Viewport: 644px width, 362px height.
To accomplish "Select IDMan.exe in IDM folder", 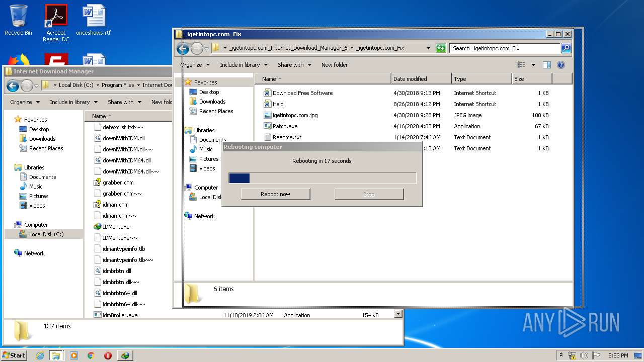I will click(112, 227).
